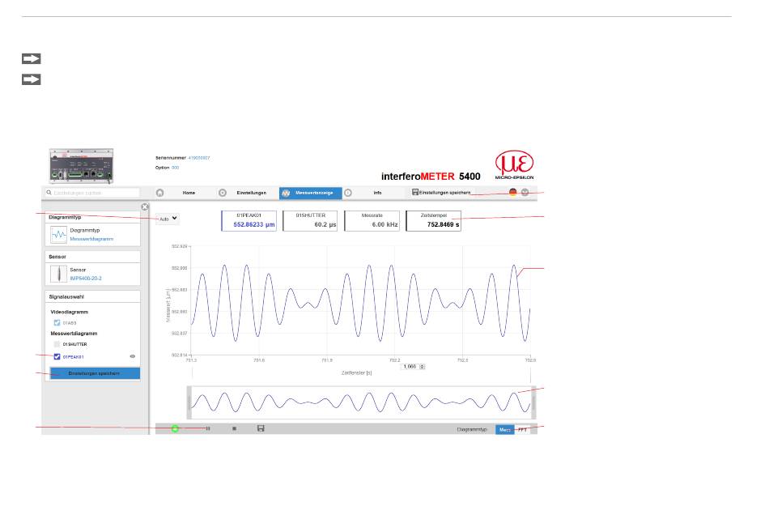769x532 pixels.
Task: Click the Diagrammtyp label in the bottom bar
Action: pyautogui.click(x=472, y=429)
